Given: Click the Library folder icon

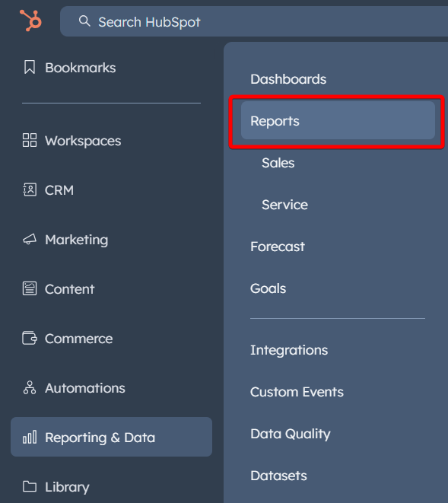Looking at the screenshot, I should (x=30, y=486).
